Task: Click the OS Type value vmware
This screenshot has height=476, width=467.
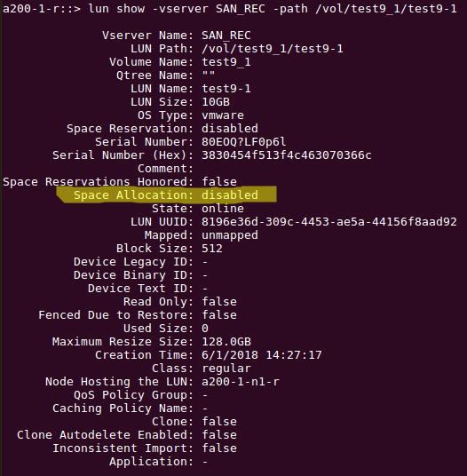Action: point(223,115)
